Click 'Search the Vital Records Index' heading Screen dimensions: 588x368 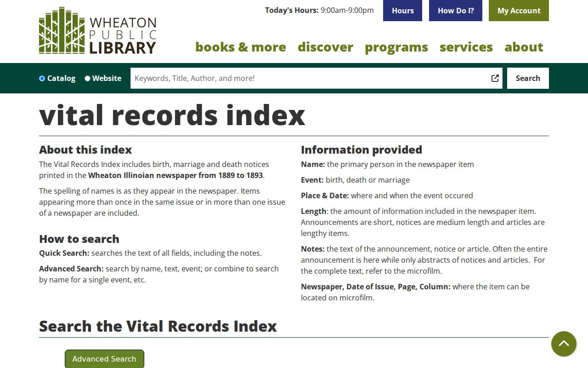click(158, 326)
